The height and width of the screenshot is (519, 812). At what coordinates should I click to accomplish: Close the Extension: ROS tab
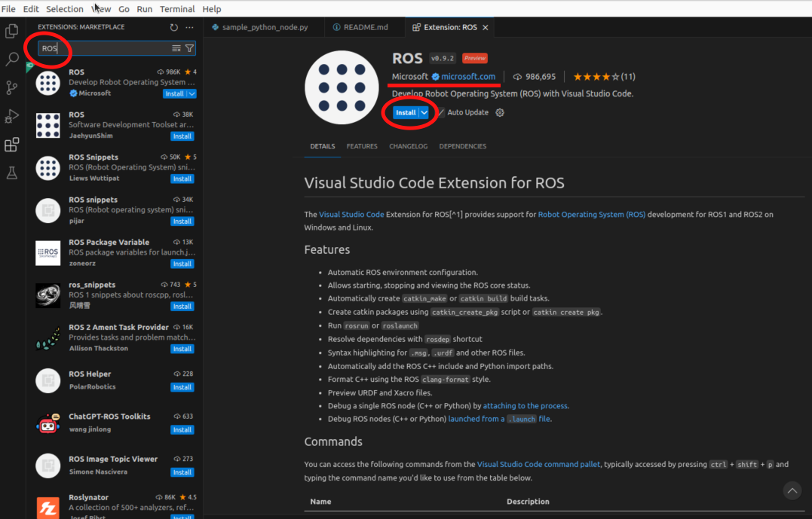pos(486,27)
